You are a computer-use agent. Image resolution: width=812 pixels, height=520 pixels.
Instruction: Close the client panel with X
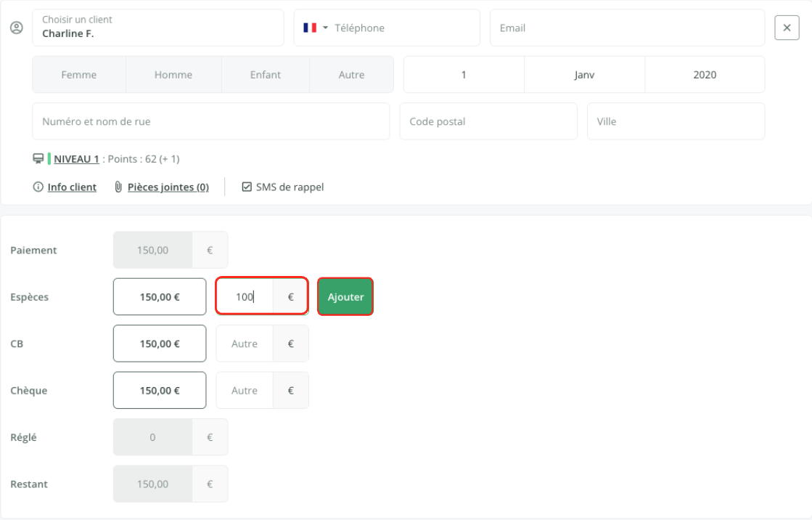[x=787, y=28]
